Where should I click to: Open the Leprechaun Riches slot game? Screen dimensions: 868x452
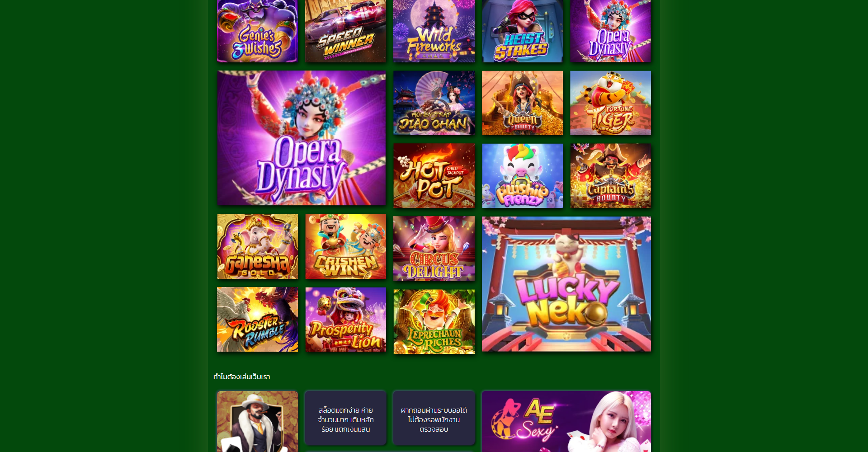click(x=434, y=322)
